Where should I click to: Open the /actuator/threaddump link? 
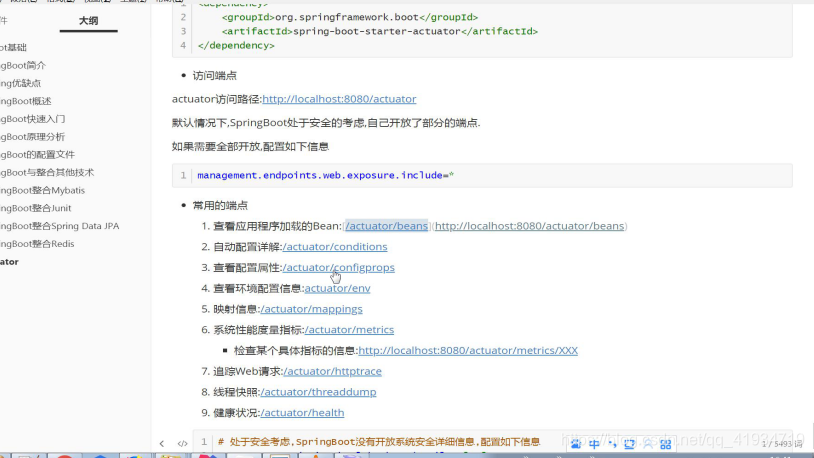pos(318,392)
